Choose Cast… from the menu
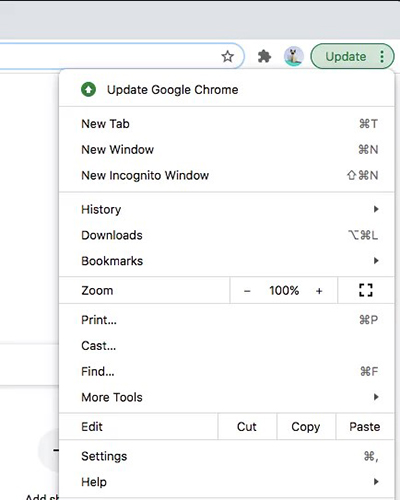Viewport: 400px width, 500px height. 227,346
